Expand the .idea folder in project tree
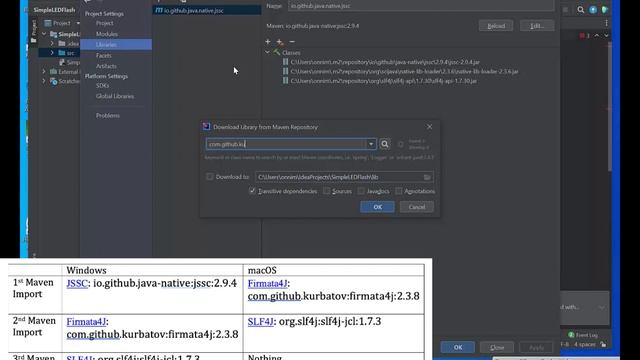 tap(52, 43)
